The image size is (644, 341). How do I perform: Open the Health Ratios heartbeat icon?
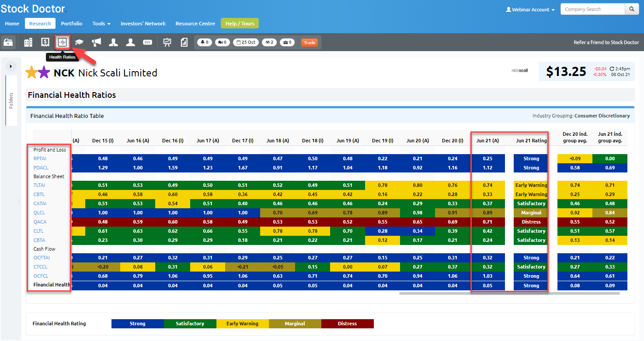coord(63,42)
